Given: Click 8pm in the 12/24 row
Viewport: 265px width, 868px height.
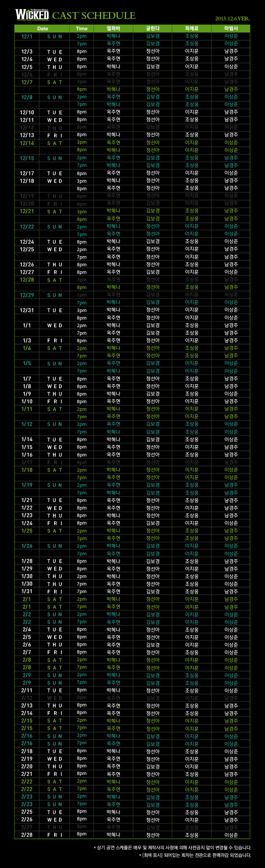Looking at the screenshot, I should (x=82, y=242).
